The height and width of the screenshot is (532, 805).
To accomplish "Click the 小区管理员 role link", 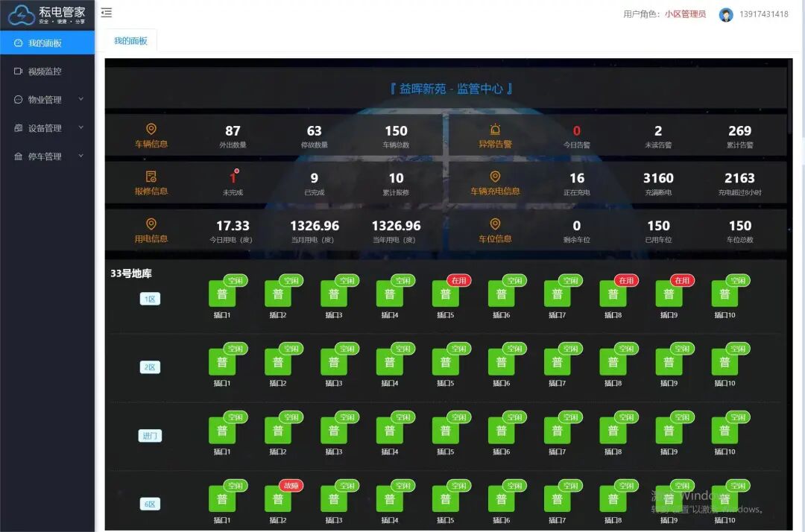I will pyautogui.click(x=685, y=14).
